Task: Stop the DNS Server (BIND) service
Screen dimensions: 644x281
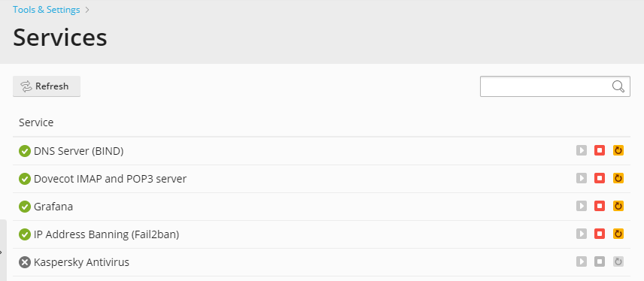Action: pos(600,150)
